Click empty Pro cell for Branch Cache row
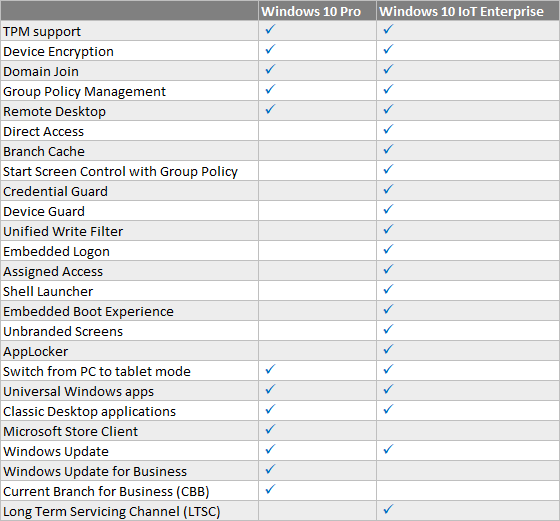Image resolution: width=560 pixels, height=521 pixels. (317, 151)
